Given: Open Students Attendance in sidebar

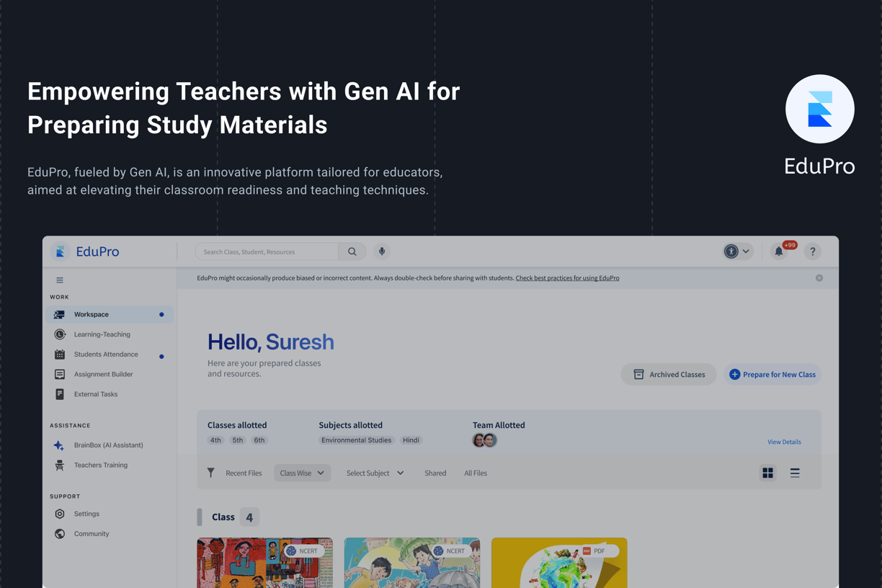Looking at the screenshot, I should (x=105, y=355).
